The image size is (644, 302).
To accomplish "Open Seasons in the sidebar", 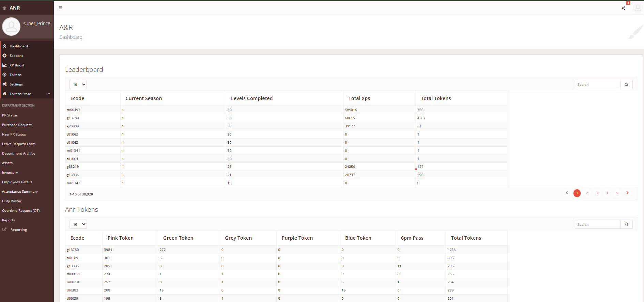I will 16,56.
